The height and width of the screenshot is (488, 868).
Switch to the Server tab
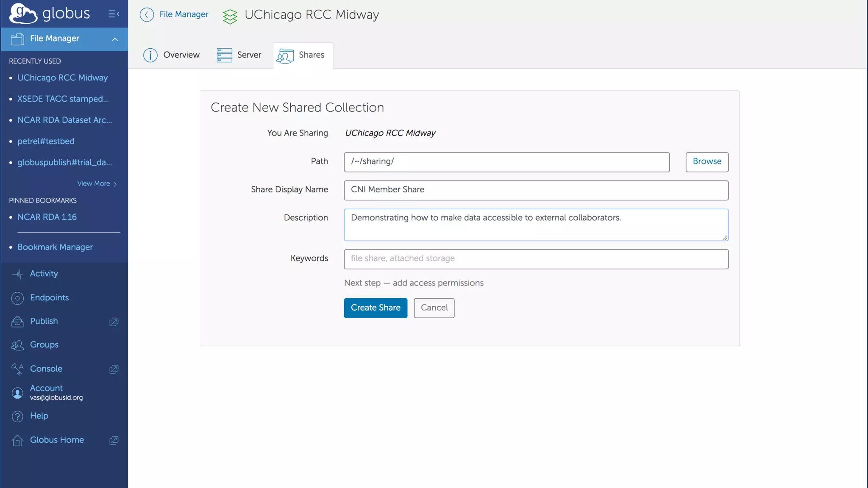239,55
